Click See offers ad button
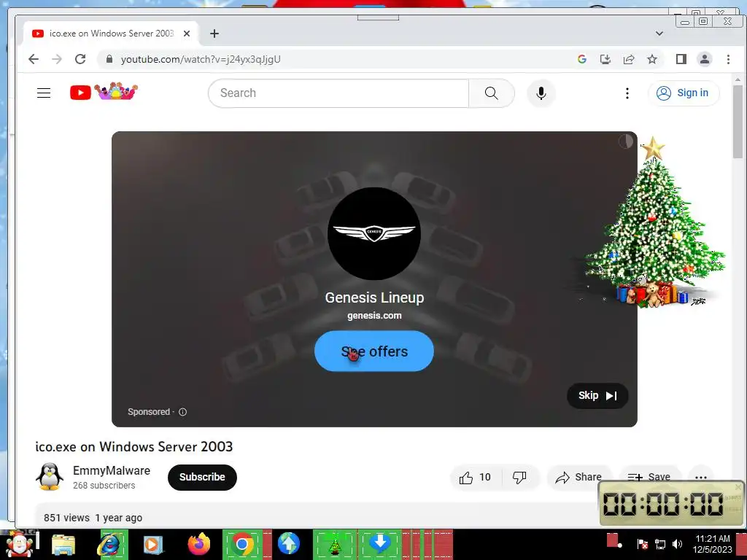 (374, 351)
